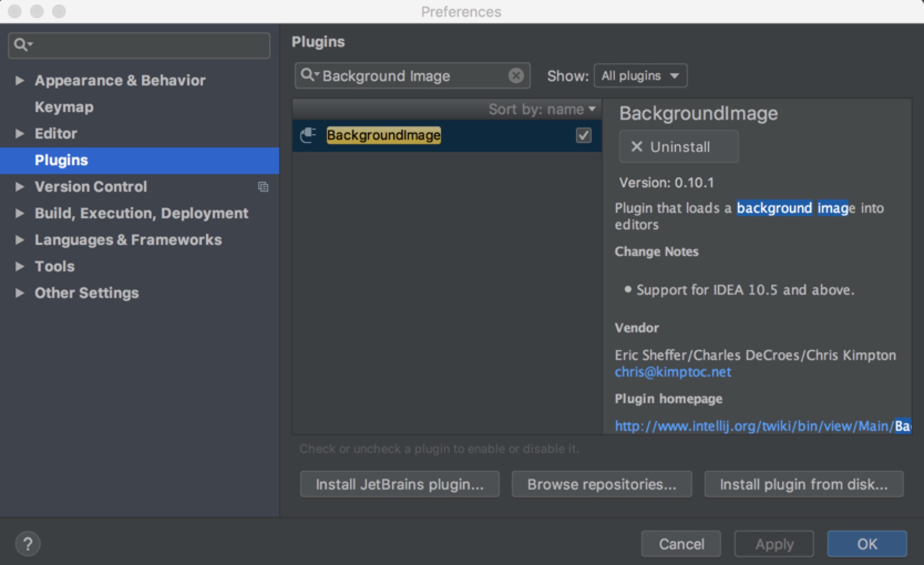Expand Languages & Frameworks arrow

20,240
